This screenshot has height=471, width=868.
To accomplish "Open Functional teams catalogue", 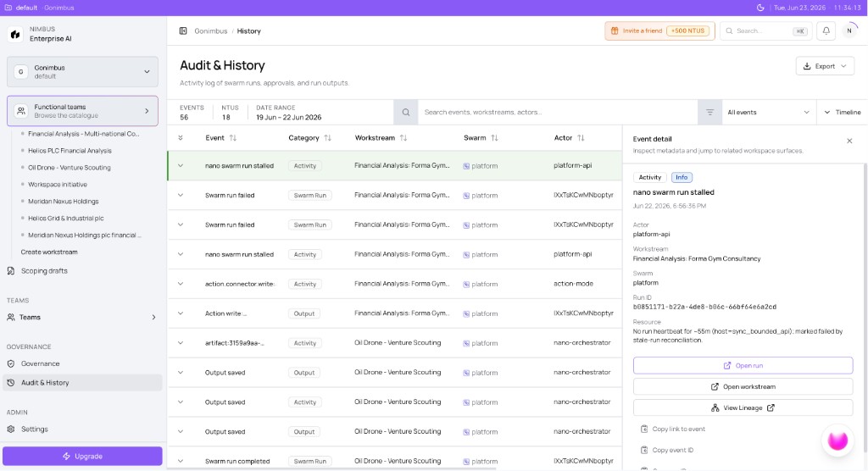I will click(x=82, y=111).
